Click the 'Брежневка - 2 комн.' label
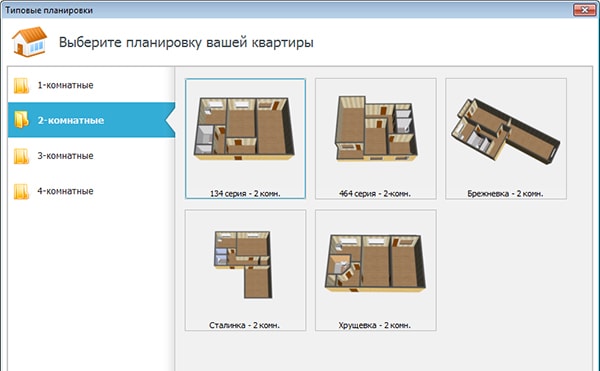Image resolution: width=600 pixels, height=371 pixels. point(505,194)
